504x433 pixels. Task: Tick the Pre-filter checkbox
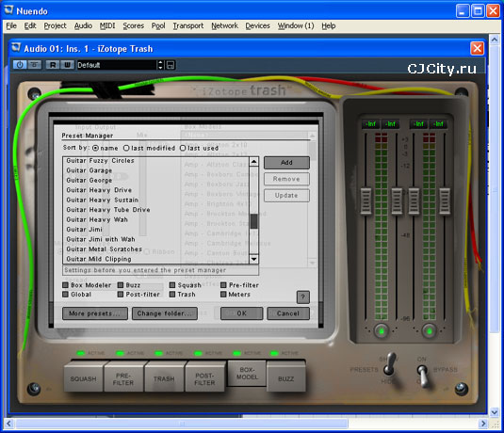click(x=223, y=285)
